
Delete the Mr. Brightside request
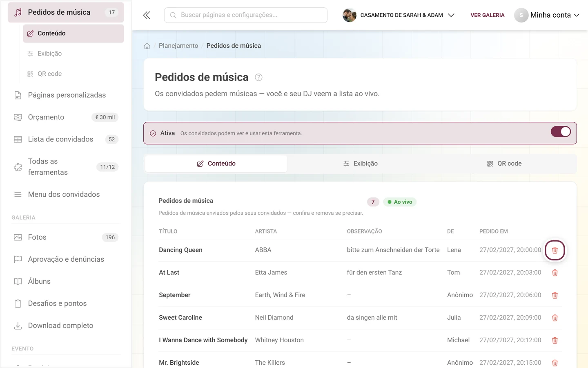click(555, 363)
